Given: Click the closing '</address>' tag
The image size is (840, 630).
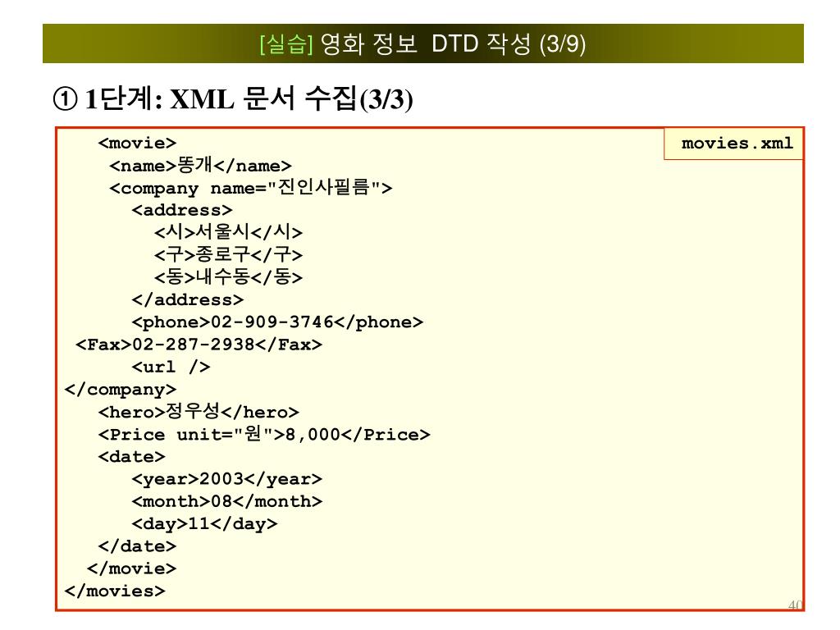Looking at the screenshot, I should pyautogui.click(x=188, y=299).
